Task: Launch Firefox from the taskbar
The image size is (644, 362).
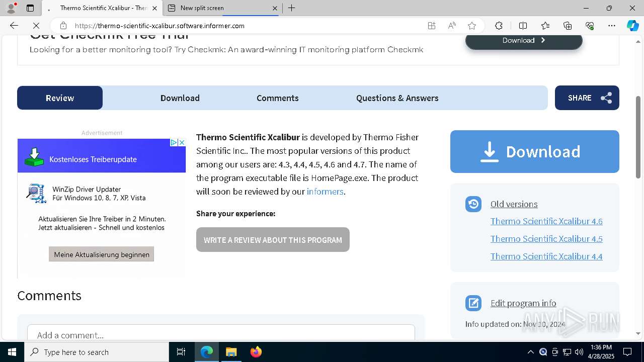Action: pos(256,352)
